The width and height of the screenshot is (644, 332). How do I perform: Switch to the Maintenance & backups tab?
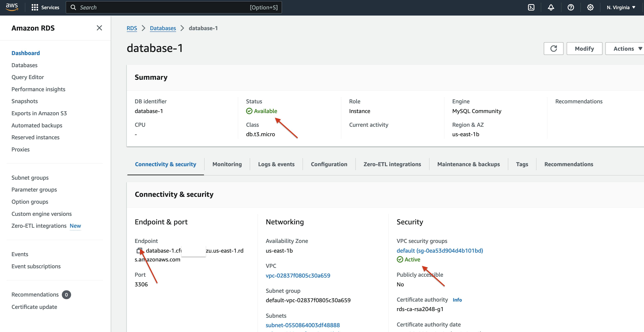click(469, 164)
